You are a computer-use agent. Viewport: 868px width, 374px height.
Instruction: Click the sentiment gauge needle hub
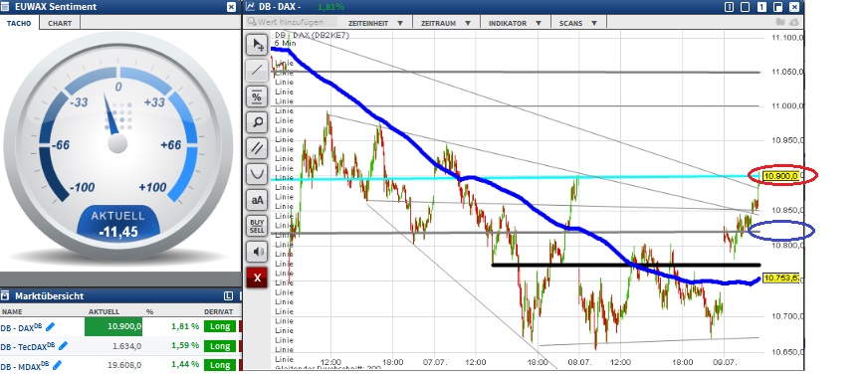click(117, 143)
